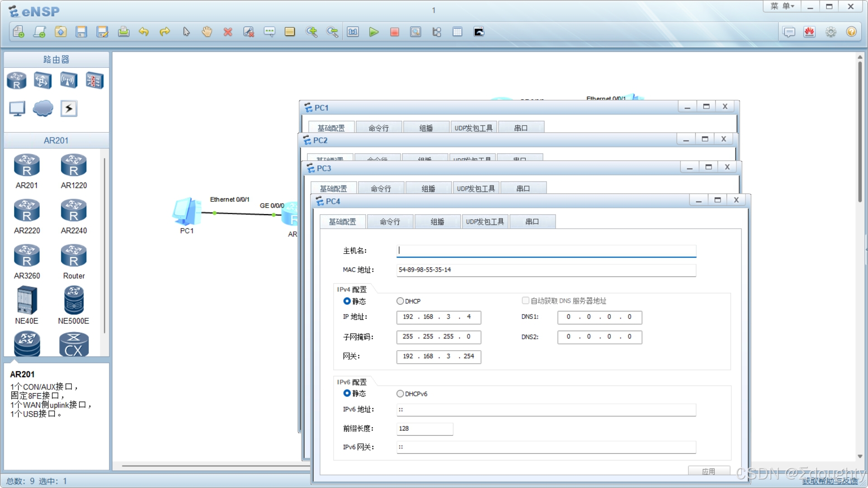Click the zoom in magnifier icon
The width and height of the screenshot is (868, 488).
point(311,32)
